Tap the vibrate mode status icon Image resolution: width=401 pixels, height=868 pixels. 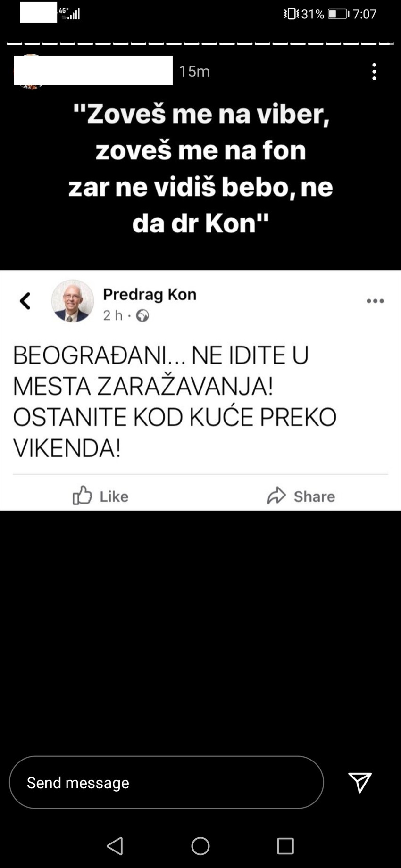pyautogui.click(x=291, y=14)
